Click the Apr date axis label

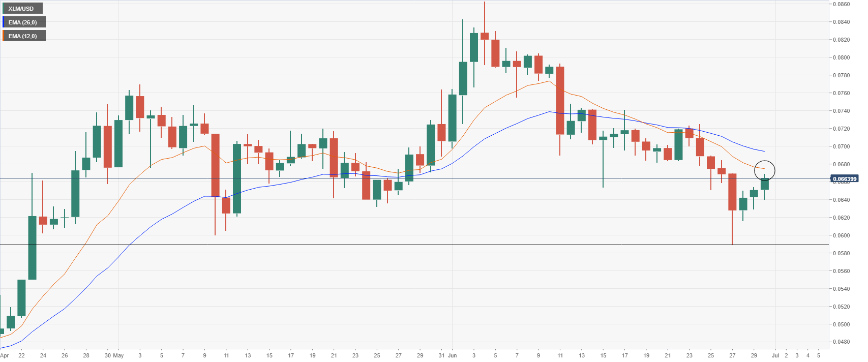pyautogui.click(x=5, y=355)
